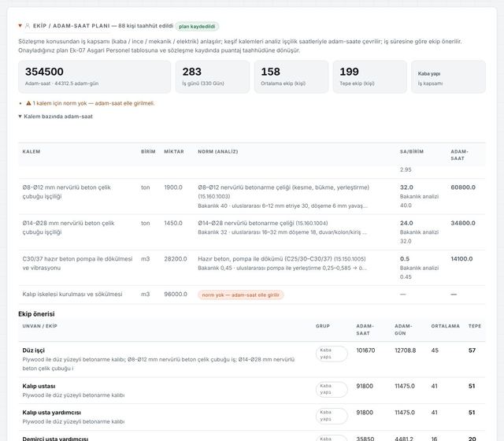Click the 'plan kaydedildi' status badge
The width and height of the screenshot is (504, 441).
click(197, 26)
